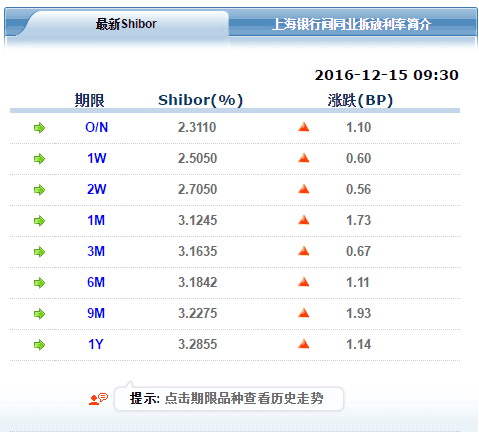Click the 9M change value 1.93
The height and width of the screenshot is (436, 479).
[x=359, y=313]
